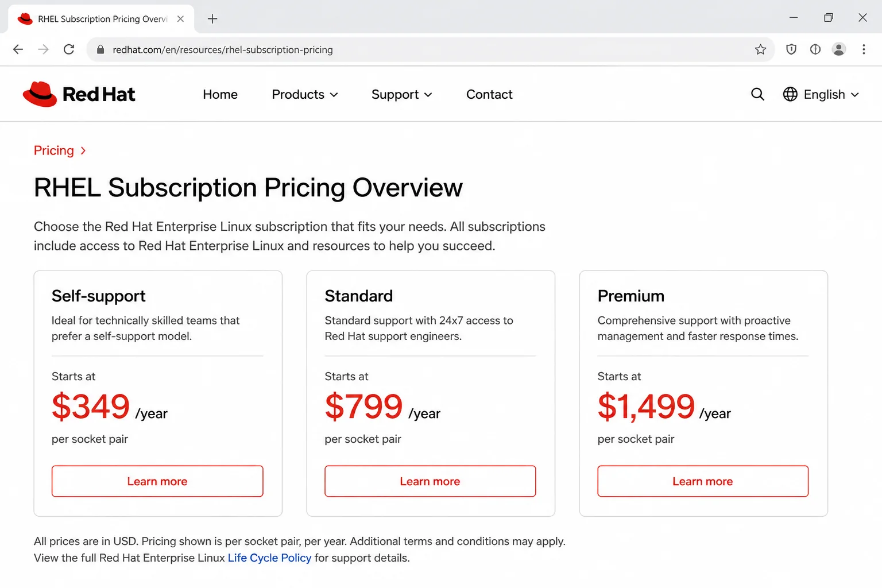Open the browser three-dot menu
The image size is (882, 588).
pyautogui.click(x=864, y=49)
